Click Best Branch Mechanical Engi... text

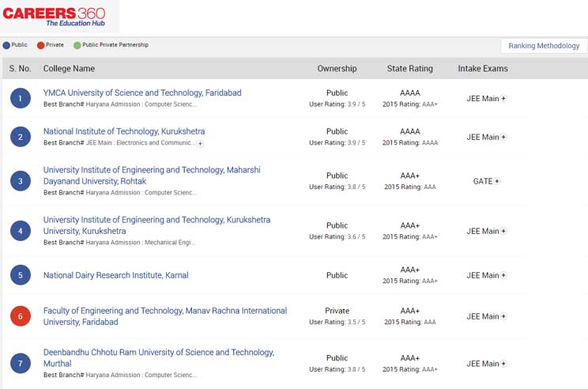click(x=119, y=242)
